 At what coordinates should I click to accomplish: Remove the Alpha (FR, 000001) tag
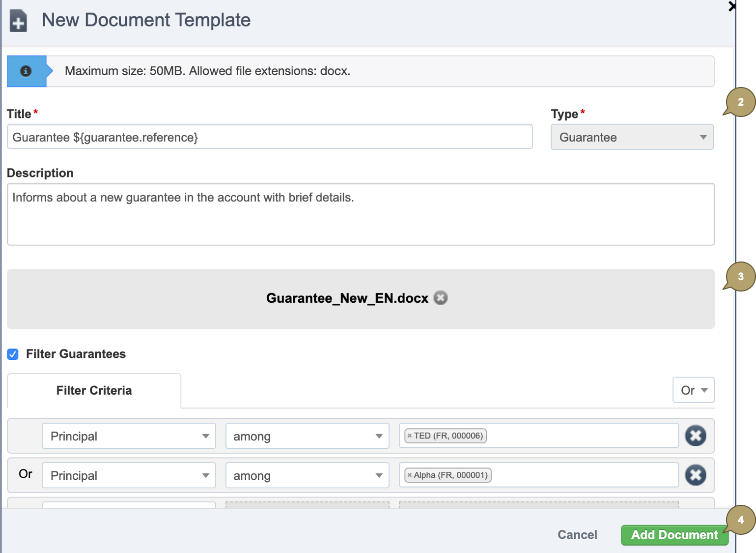tap(410, 475)
